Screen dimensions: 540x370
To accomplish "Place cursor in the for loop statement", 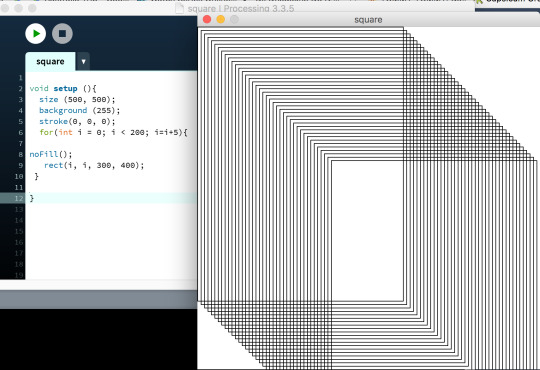I will click(x=113, y=132).
